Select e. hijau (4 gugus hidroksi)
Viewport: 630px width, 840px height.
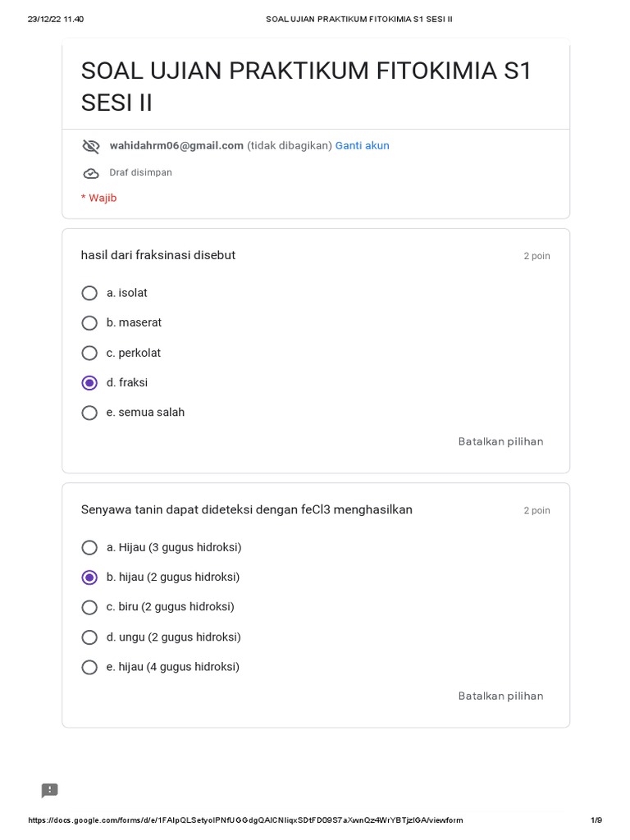pyautogui.click(x=89, y=667)
